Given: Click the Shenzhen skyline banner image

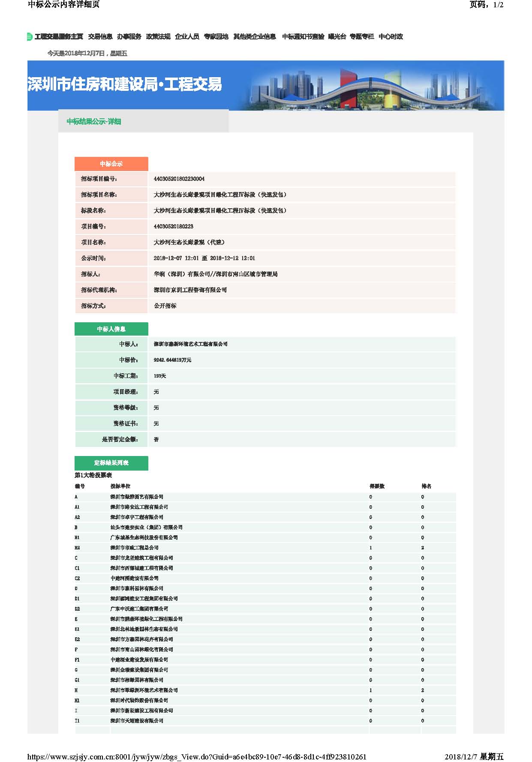Looking at the screenshot, I should click(x=373, y=88).
